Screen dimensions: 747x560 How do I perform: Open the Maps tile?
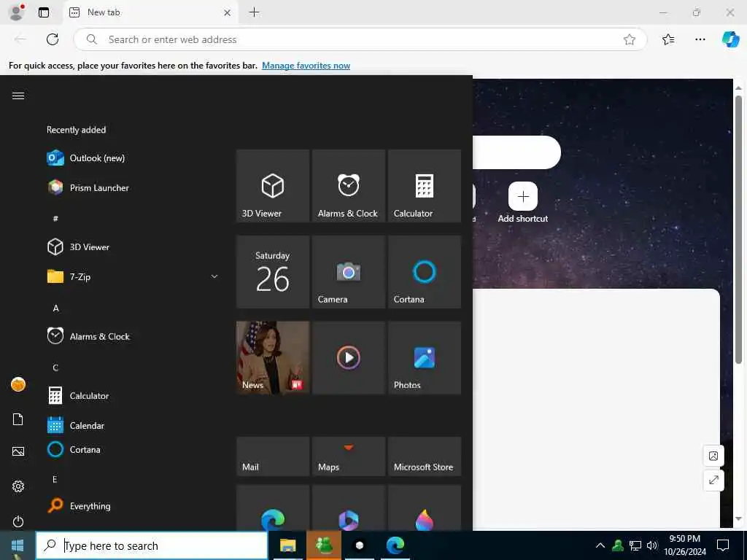[348, 456]
